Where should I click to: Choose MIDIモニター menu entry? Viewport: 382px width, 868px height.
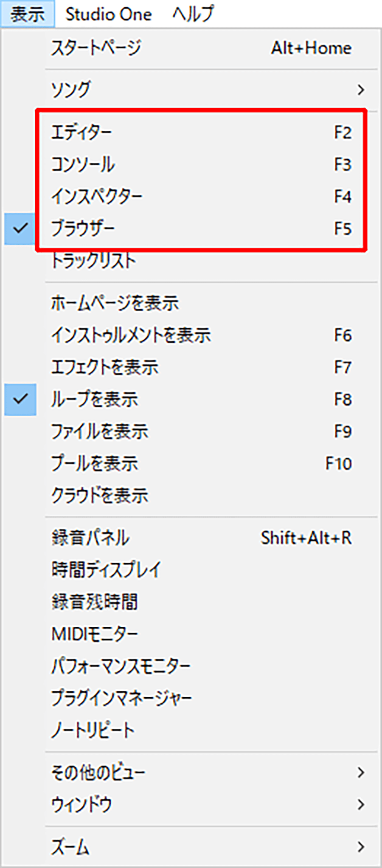[191, 634]
